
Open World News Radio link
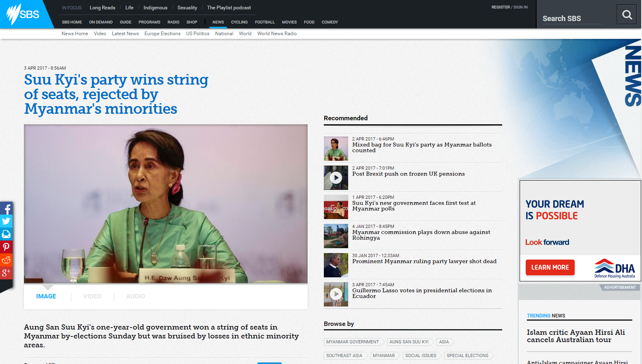[x=277, y=34]
